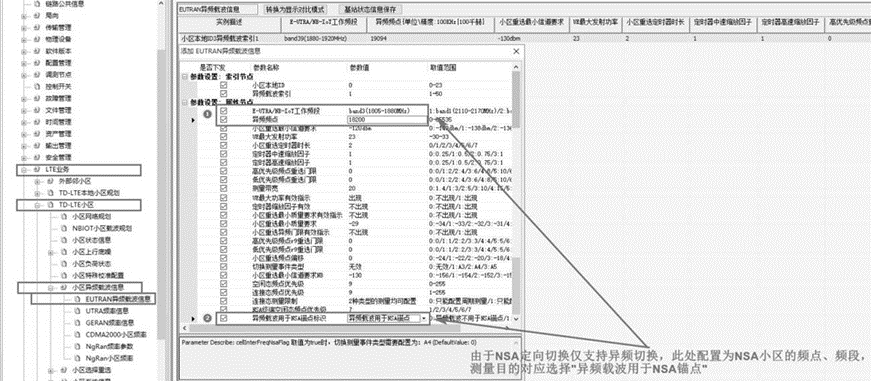Collapse the 参数设置：属性节点 group

click(x=185, y=102)
